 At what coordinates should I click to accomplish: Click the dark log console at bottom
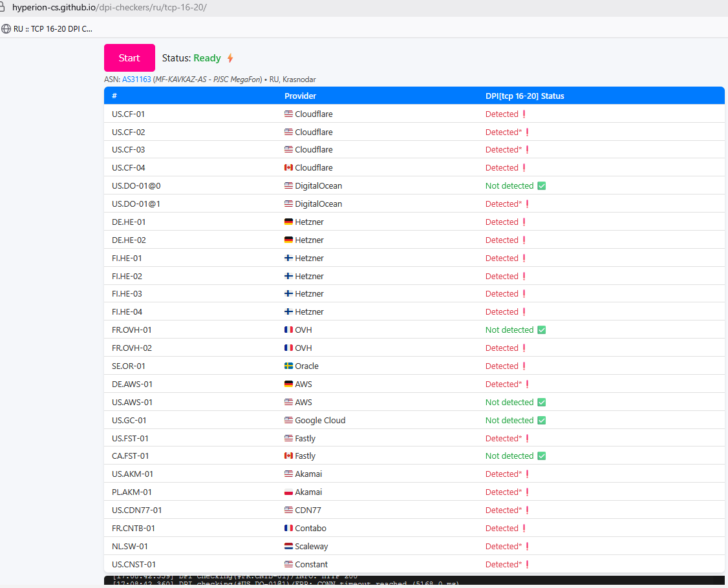pyautogui.click(x=414, y=580)
